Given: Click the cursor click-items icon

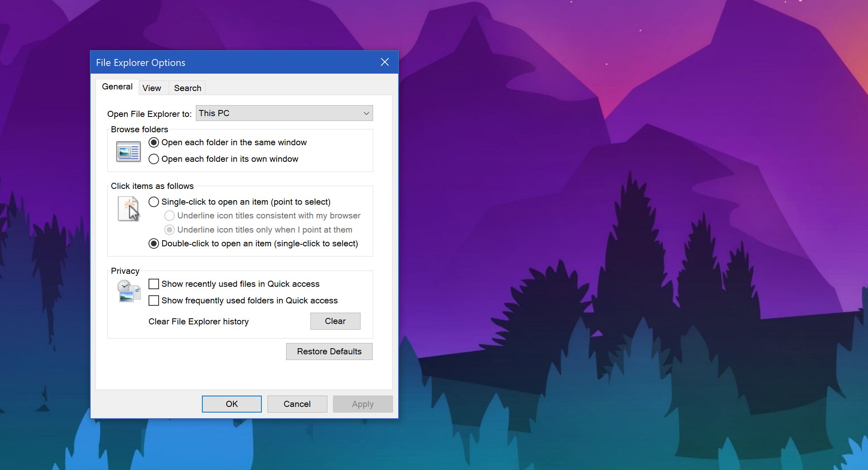Looking at the screenshot, I should pos(129,209).
